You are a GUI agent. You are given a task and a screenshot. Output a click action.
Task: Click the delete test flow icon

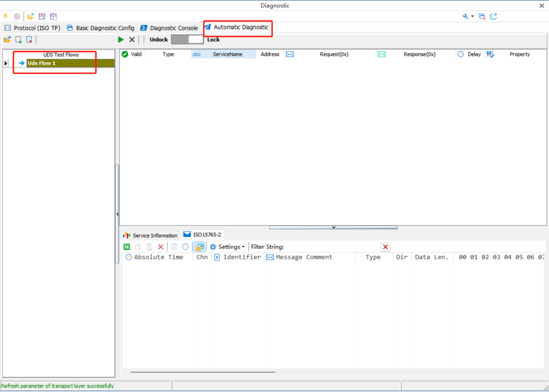coord(29,40)
